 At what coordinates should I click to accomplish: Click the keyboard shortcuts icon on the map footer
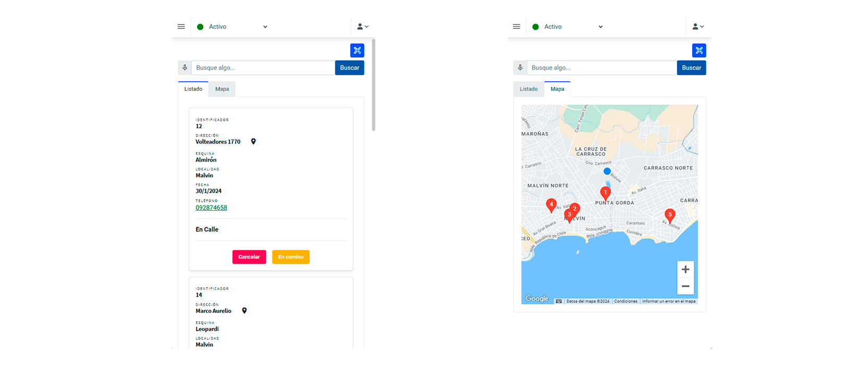(x=559, y=301)
